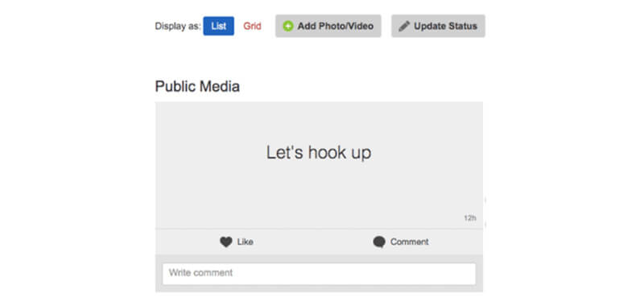Screen dimensions: 644x302
Task: Click the Add Photo/Video button
Action: click(328, 26)
